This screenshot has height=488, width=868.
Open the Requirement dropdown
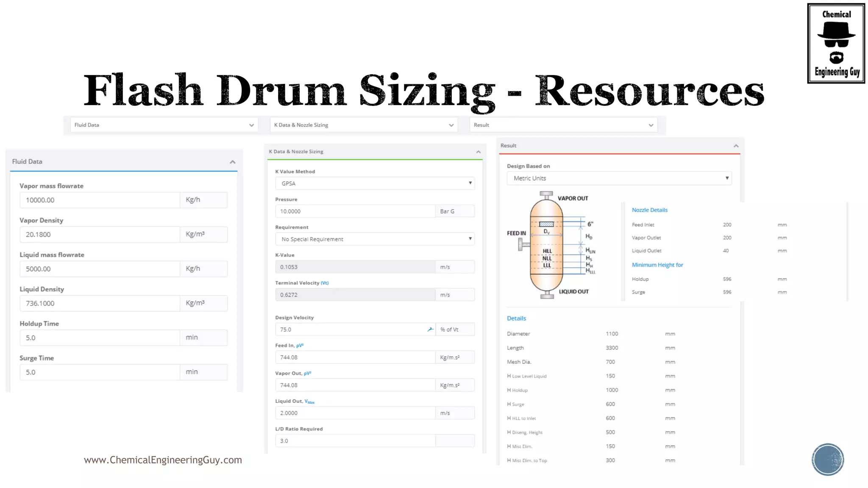tap(375, 239)
